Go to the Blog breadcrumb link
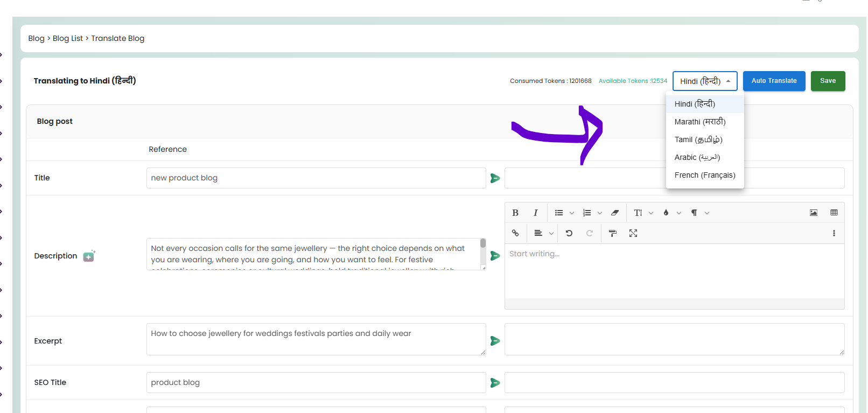868x413 pixels. (x=36, y=38)
